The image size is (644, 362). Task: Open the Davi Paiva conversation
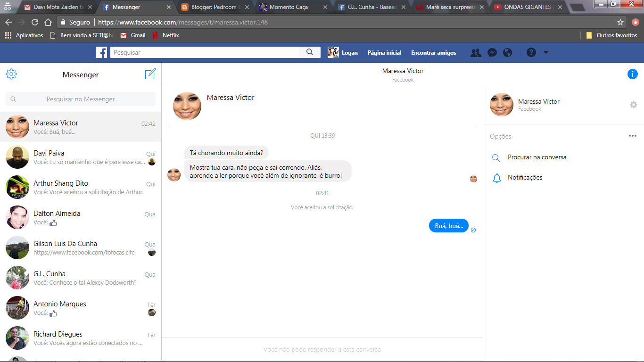pos(81,157)
